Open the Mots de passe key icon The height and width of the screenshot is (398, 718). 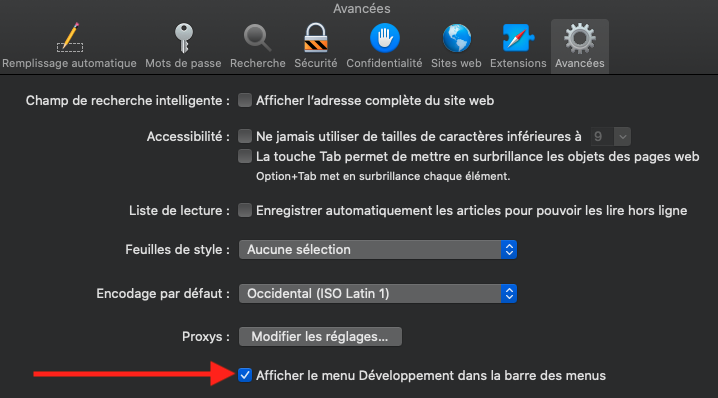[x=184, y=38]
